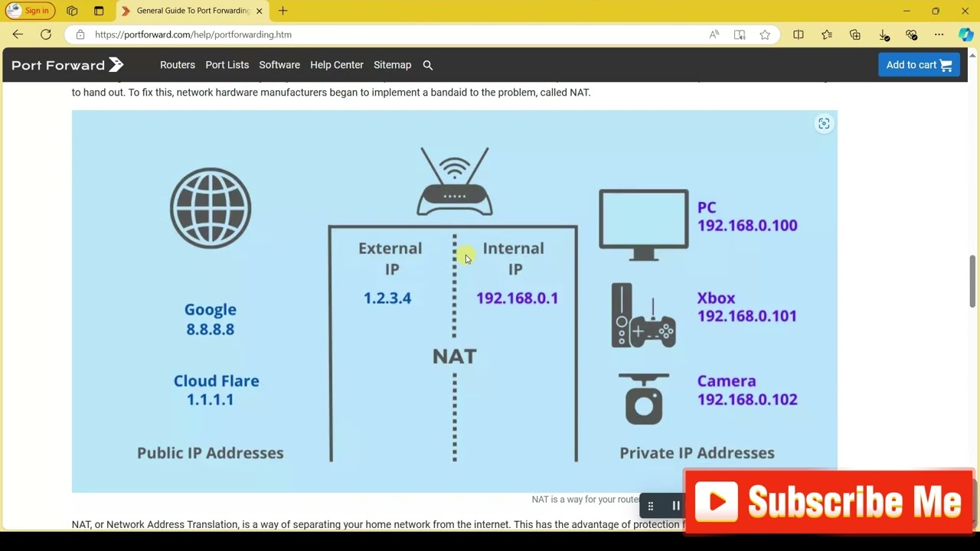Open the Port Lists menu item
This screenshot has height=551, width=980.
pyautogui.click(x=227, y=65)
